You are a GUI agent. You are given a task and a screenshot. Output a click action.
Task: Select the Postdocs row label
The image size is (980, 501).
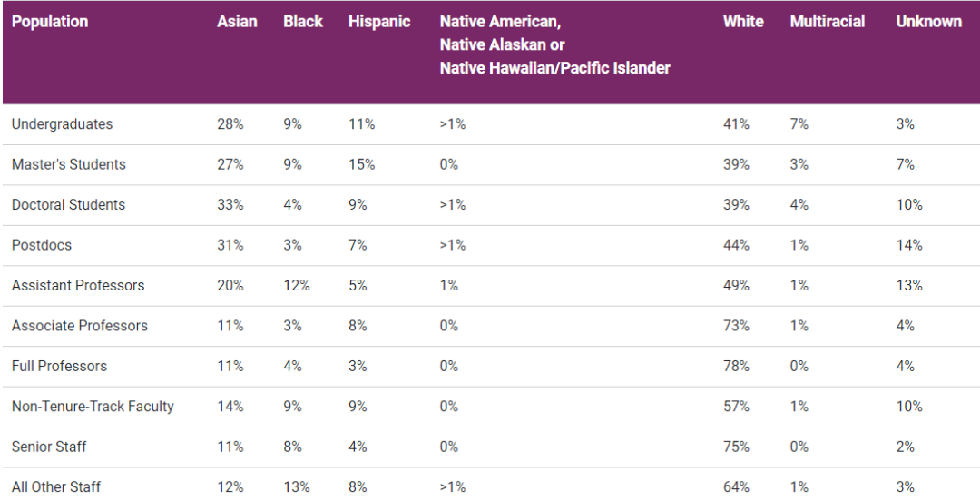pos(42,245)
